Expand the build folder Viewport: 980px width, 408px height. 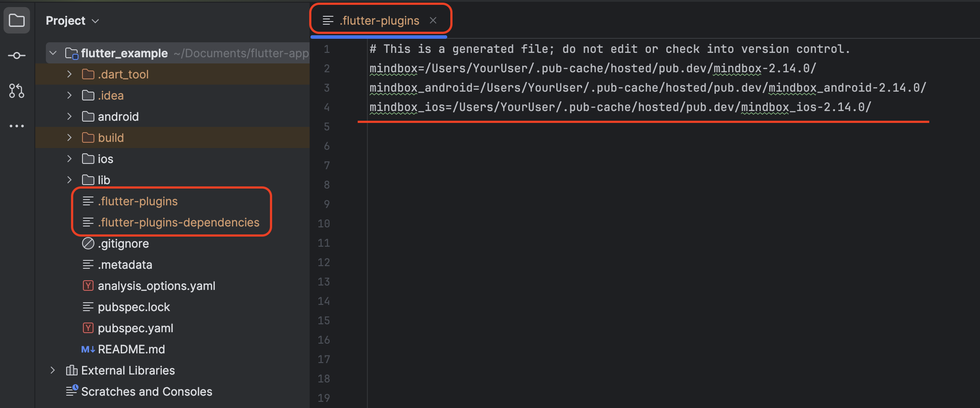click(69, 138)
